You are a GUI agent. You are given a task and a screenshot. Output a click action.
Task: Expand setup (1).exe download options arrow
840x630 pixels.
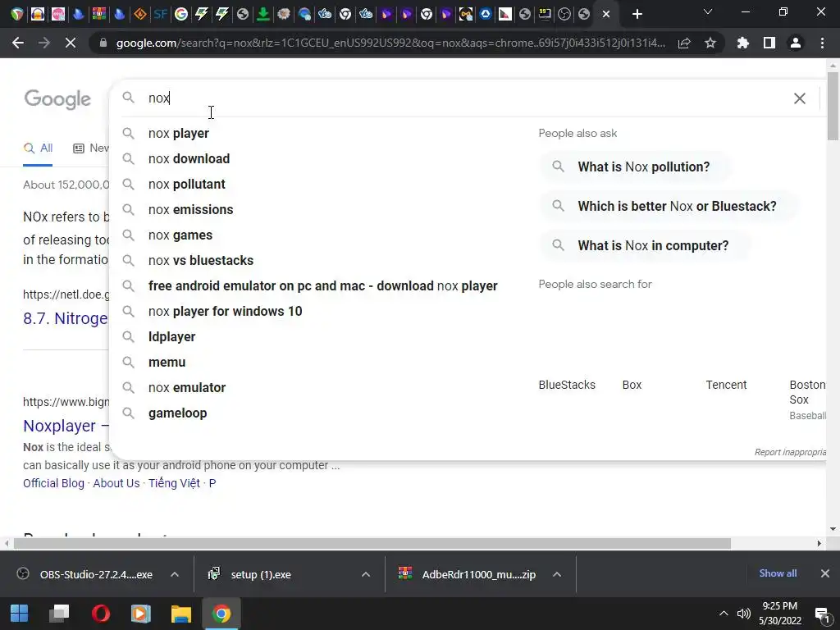[365, 574]
